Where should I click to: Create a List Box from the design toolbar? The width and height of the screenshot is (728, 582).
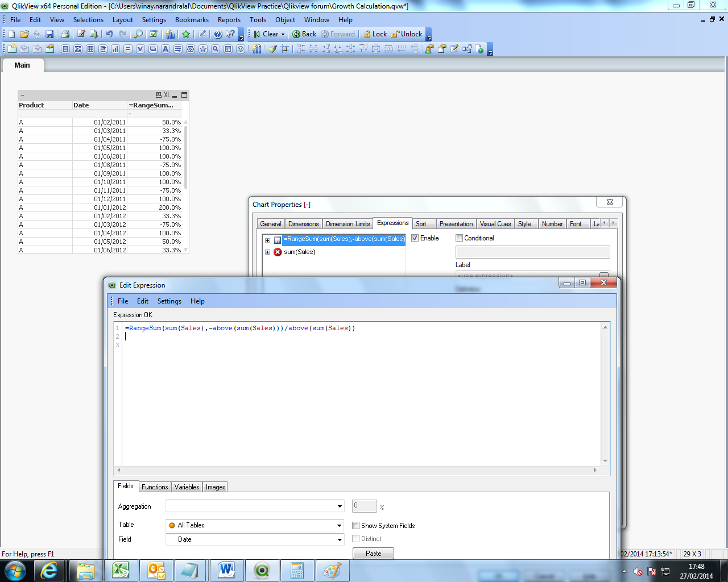(x=65, y=49)
